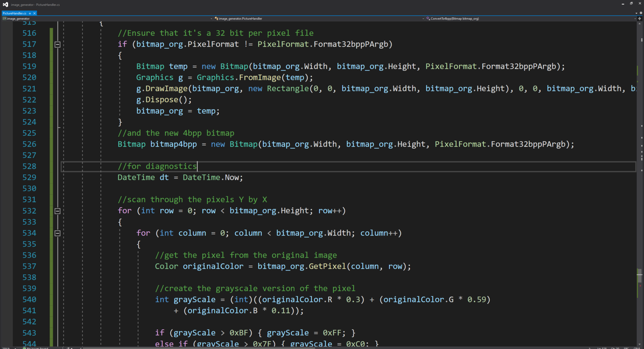The width and height of the screenshot is (644, 349).
Task: Click 'Bitmap temp' on line 519
Action: click(162, 66)
